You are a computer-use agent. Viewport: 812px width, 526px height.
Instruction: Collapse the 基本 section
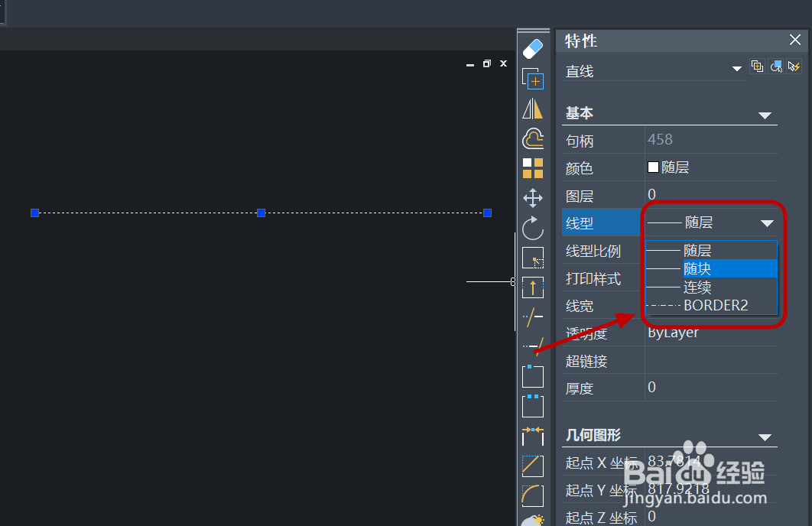pos(765,115)
